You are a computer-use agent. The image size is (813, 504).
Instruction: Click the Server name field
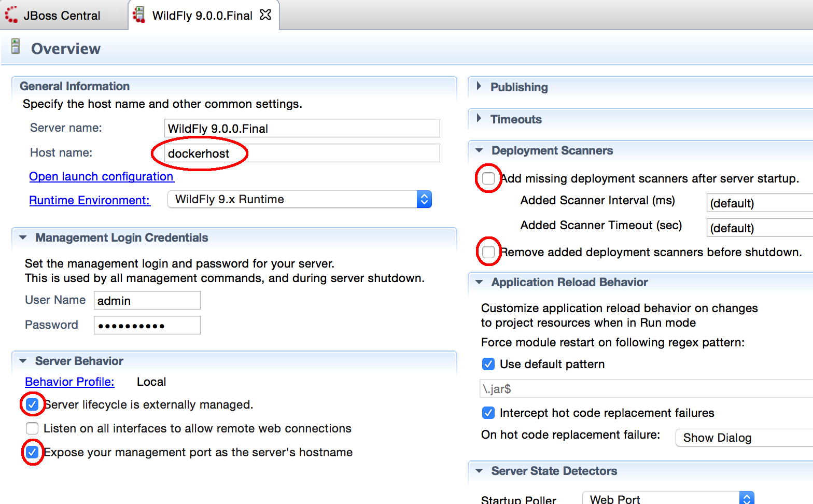click(302, 128)
